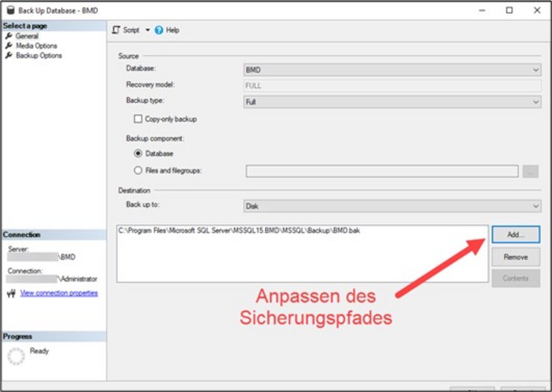This screenshot has height=392, width=552.
Task: Click the blue Help question mark icon
Action: [x=159, y=30]
